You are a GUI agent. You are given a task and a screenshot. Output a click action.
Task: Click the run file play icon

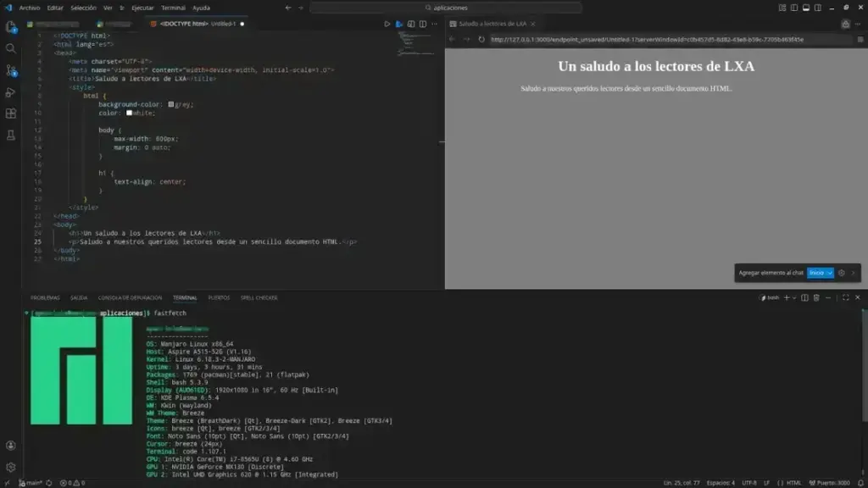click(x=387, y=24)
